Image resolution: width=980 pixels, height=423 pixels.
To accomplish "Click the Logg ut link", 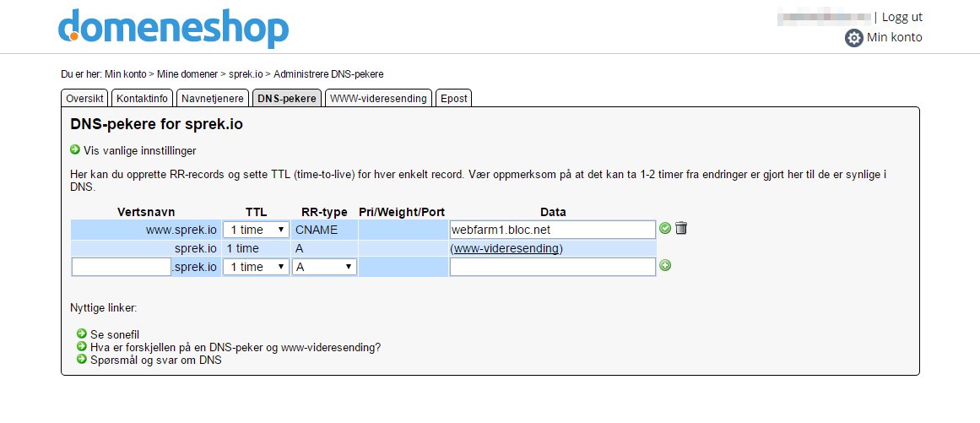I will (901, 17).
